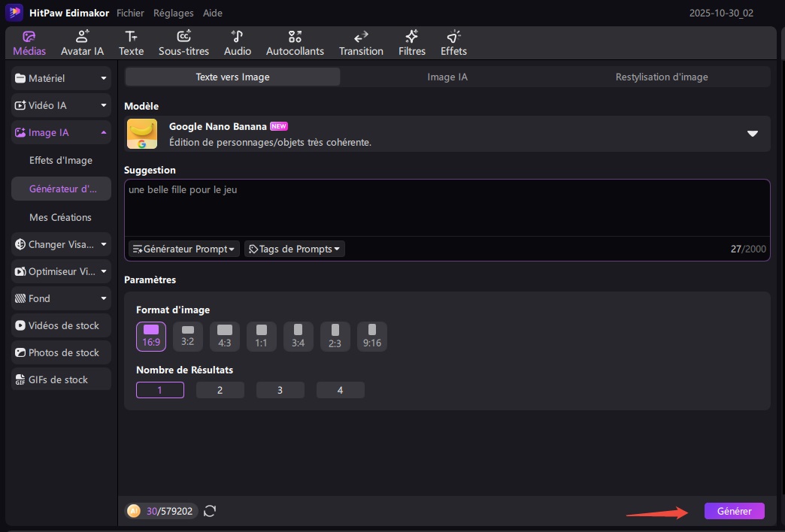Select the 9:16 aspect ratio option
The image size is (785, 532).
point(372,336)
